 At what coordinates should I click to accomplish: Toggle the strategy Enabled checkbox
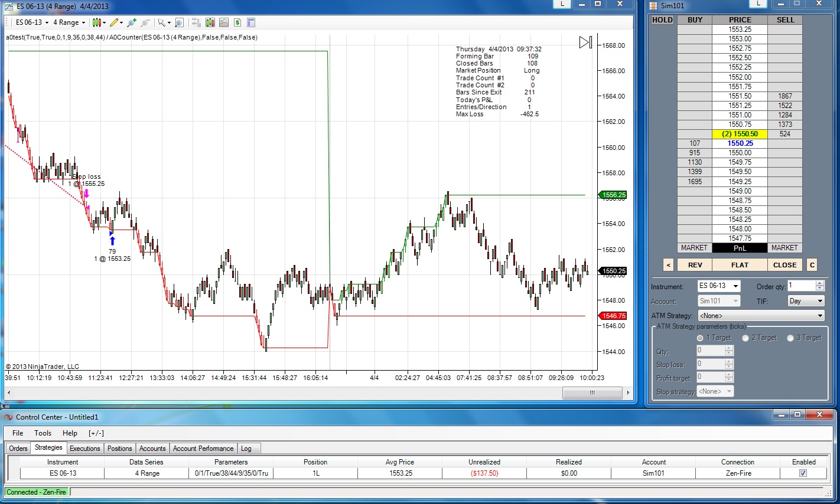click(x=803, y=473)
